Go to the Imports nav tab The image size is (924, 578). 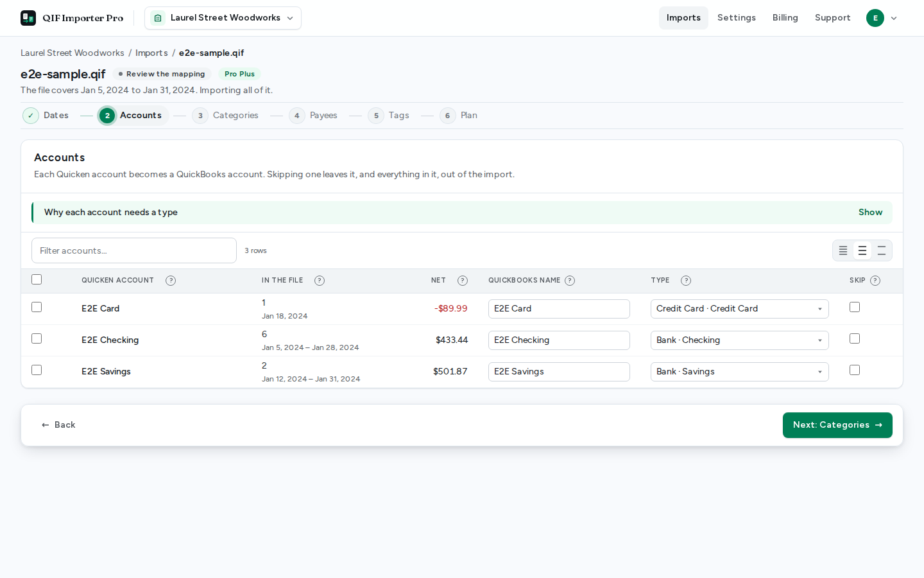(x=683, y=18)
